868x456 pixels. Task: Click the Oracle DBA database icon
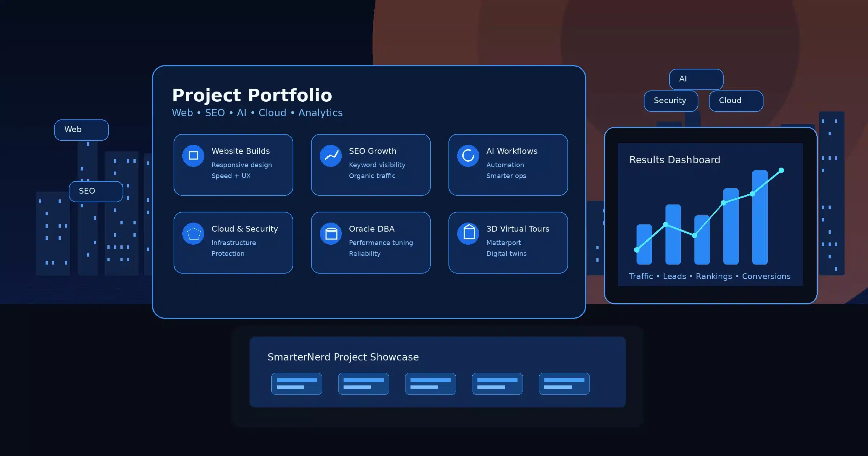pos(331,233)
